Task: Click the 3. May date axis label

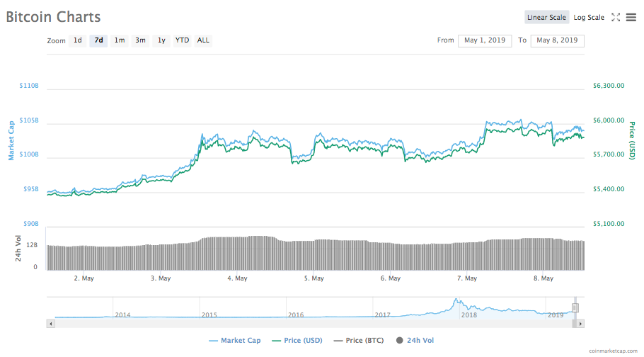Action: [x=161, y=278]
